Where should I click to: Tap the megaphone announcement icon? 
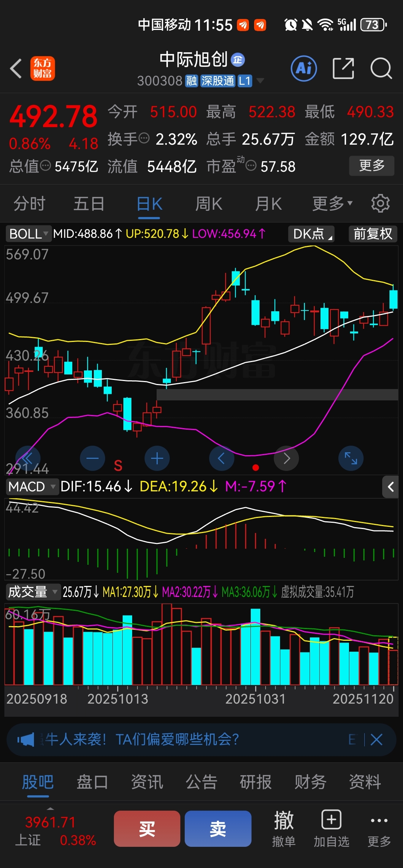tap(26, 740)
